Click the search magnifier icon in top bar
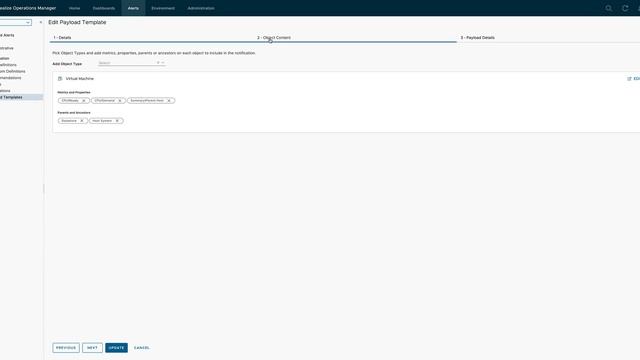Viewport: 640px width, 360px height. 609,8
